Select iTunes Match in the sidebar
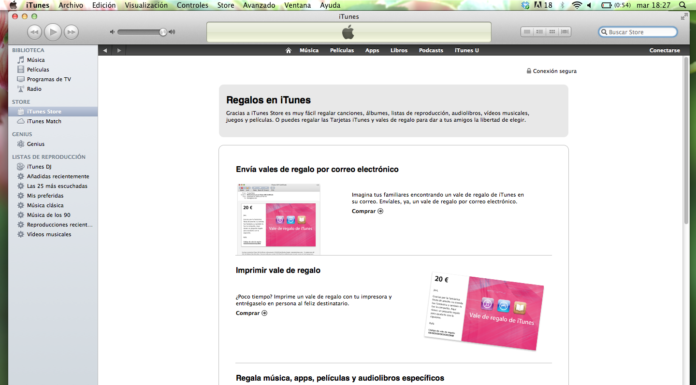Image resolution: width=696 pixels, height=385 pixels. (x=53, y=121)
